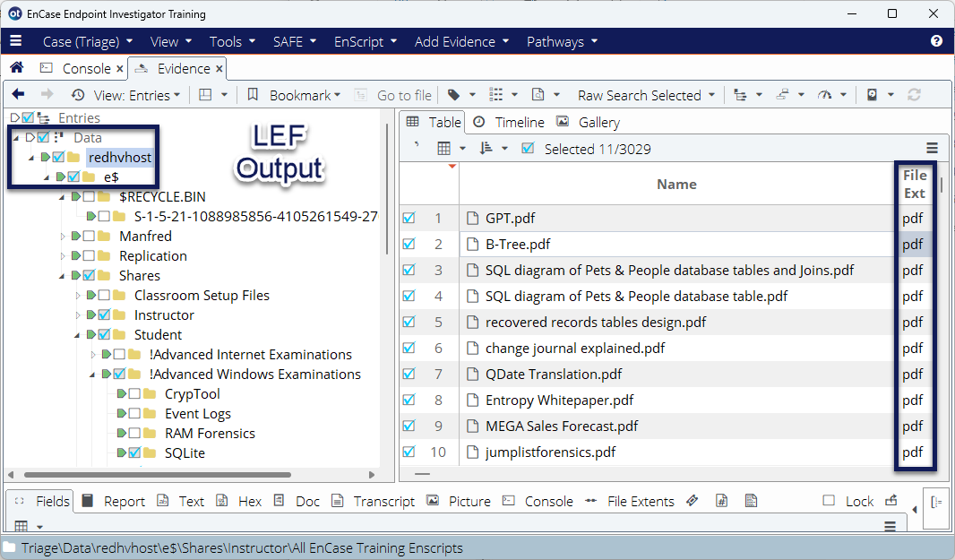Screen dimensions: 955x560
Task: Toggle checkbox for jumplistforensics.pdf
Action: coord(409,452)
